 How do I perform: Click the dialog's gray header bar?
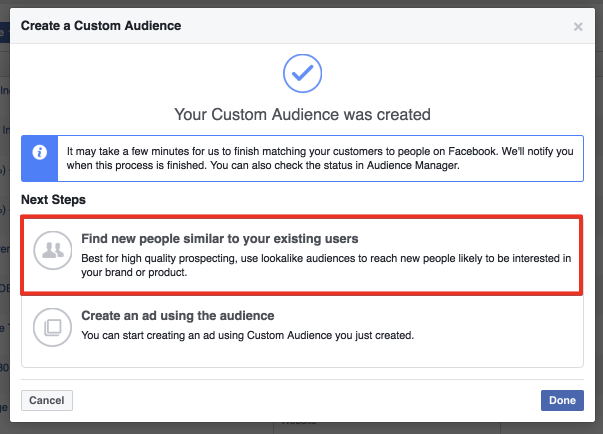[x=302, y=26]
